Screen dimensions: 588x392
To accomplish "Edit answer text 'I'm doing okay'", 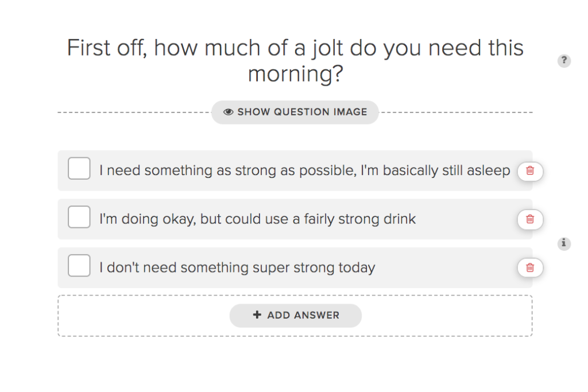I will point(257,219).
